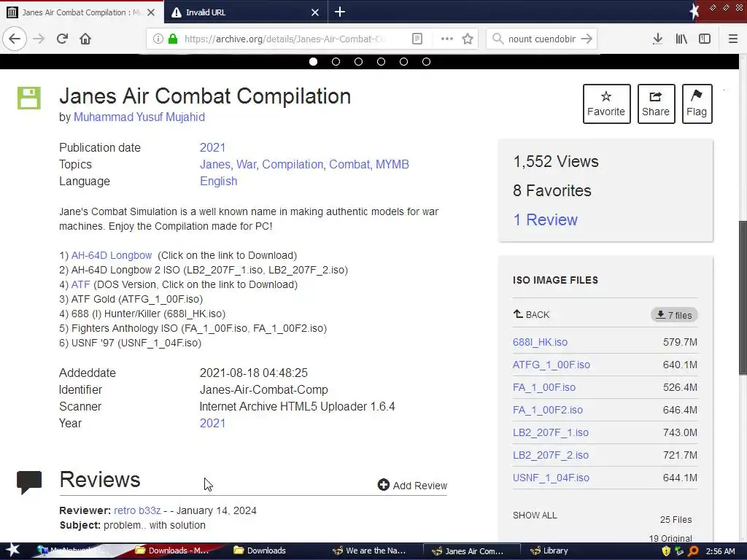747x560 pixels.
Task: Click the Reviews speech bubble icon
Action: 29,481
